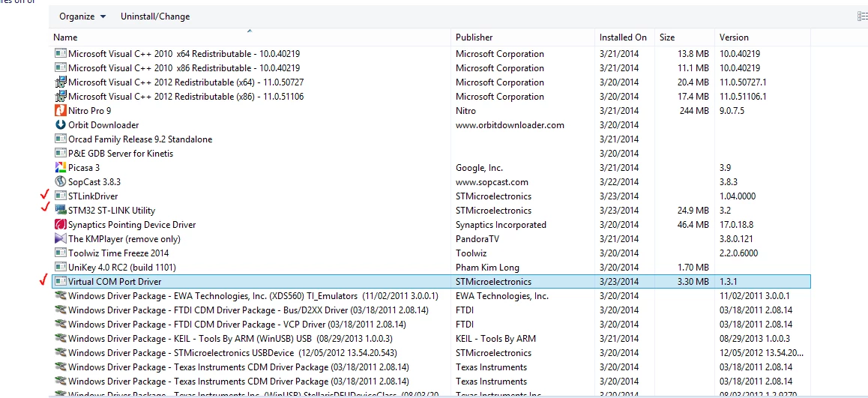Select Picasa 3 in program list
This screenshot has height=398, width=868.
84,168
